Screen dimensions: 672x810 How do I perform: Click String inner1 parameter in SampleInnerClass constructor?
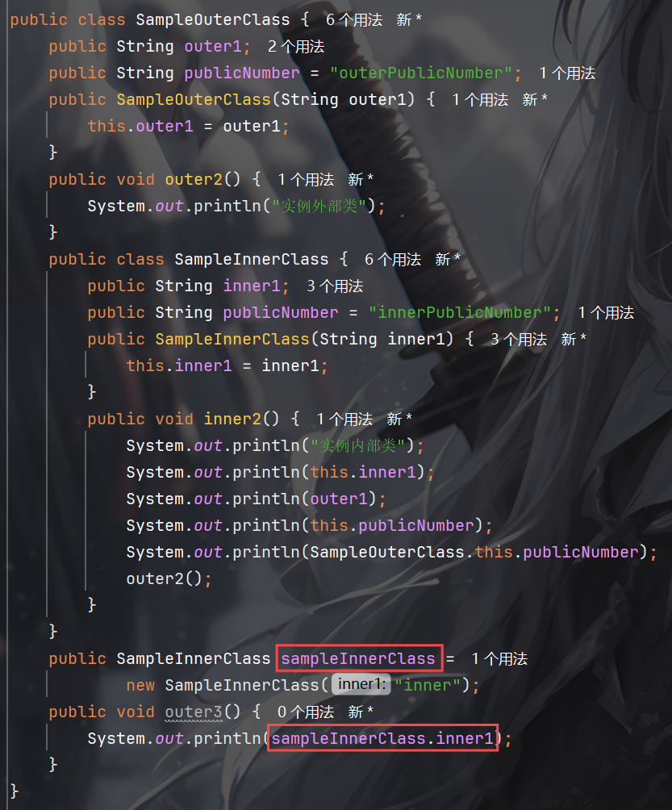point(382,340)
